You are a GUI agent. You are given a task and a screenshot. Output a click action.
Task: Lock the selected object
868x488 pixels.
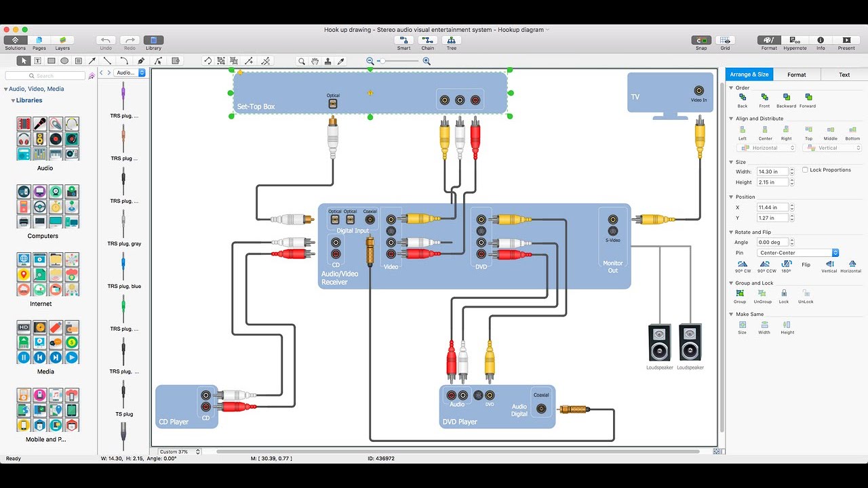pos(784,296)
